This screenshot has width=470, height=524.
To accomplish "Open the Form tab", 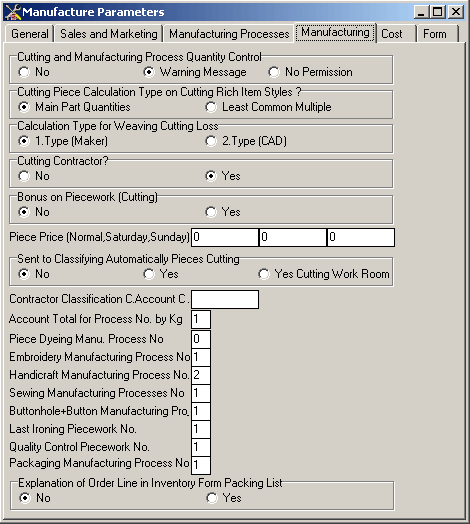I will [x=438, y=34].
